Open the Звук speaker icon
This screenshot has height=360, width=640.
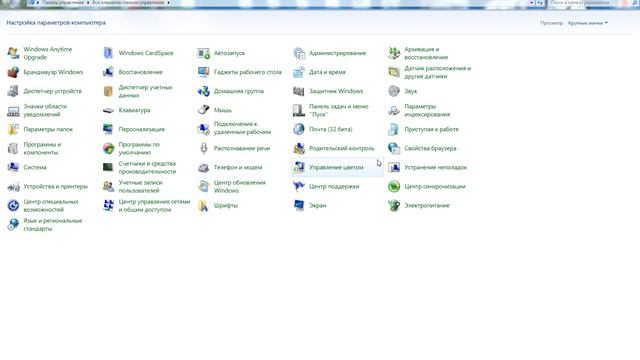tap(394, 91)
